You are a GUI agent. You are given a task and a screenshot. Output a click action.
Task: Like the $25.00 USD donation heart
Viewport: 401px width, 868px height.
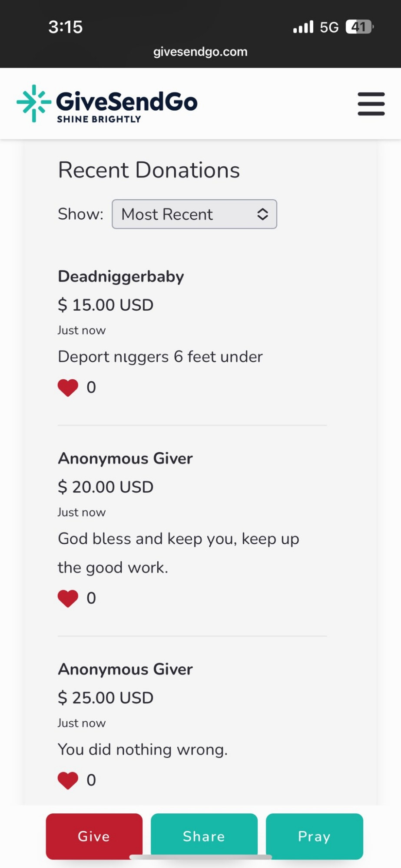(x=68, y=780)
